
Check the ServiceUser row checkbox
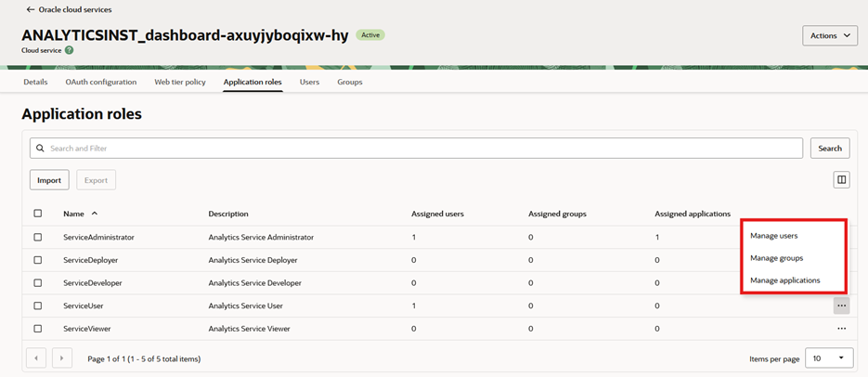pos(38,305)
